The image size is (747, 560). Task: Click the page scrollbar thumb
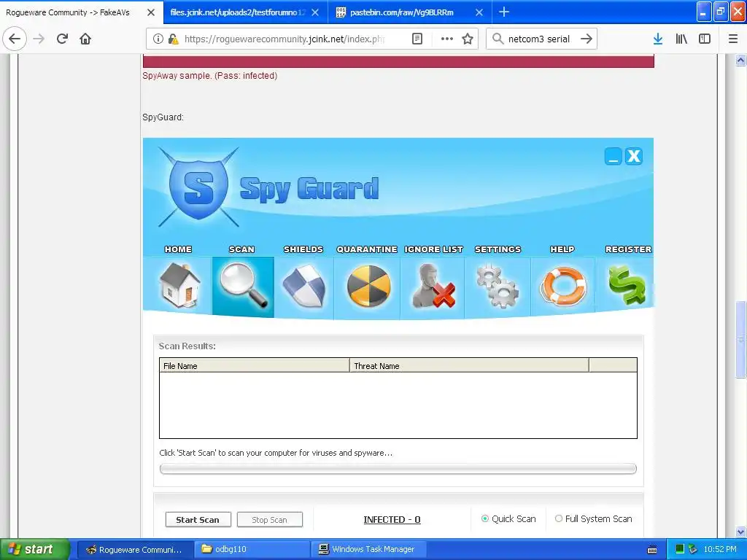(740, 339)
